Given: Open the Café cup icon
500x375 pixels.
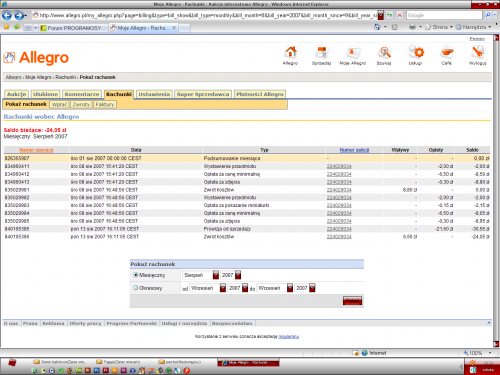Looking at the screenshot, I should click(x=447, y=52).
